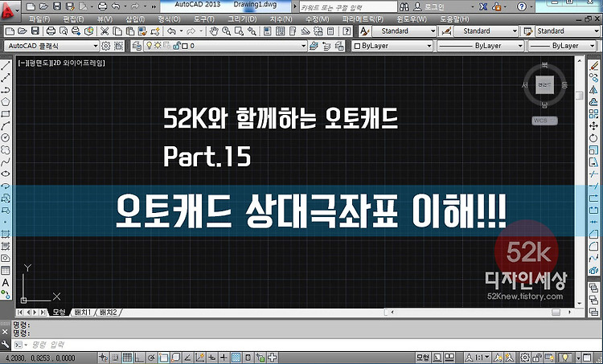Open the Layer Properties Manager icon
This screenshot has width=603, height=364.
click(x=137, y=46)
